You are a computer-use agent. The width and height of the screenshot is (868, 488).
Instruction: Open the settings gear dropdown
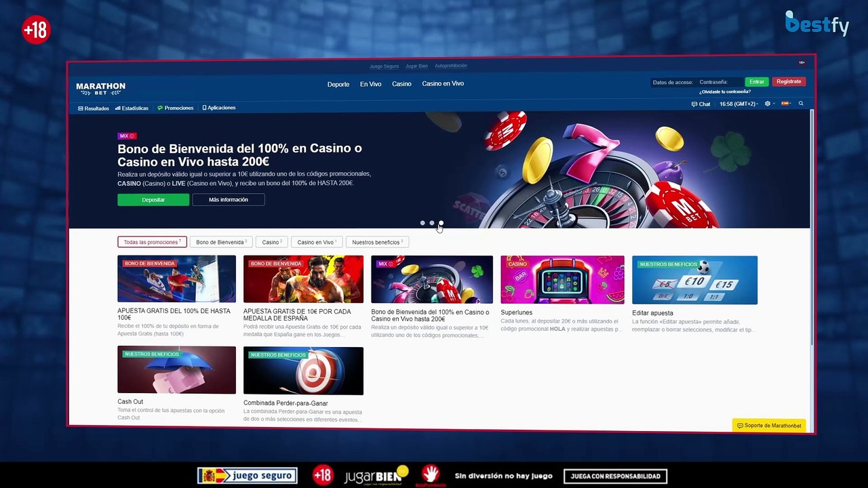tap(768, 104)
